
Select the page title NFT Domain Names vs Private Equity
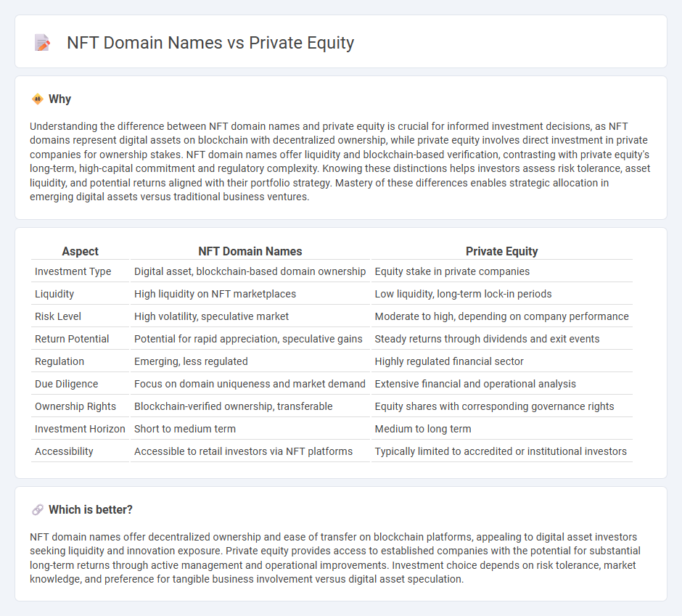[210, 43]
